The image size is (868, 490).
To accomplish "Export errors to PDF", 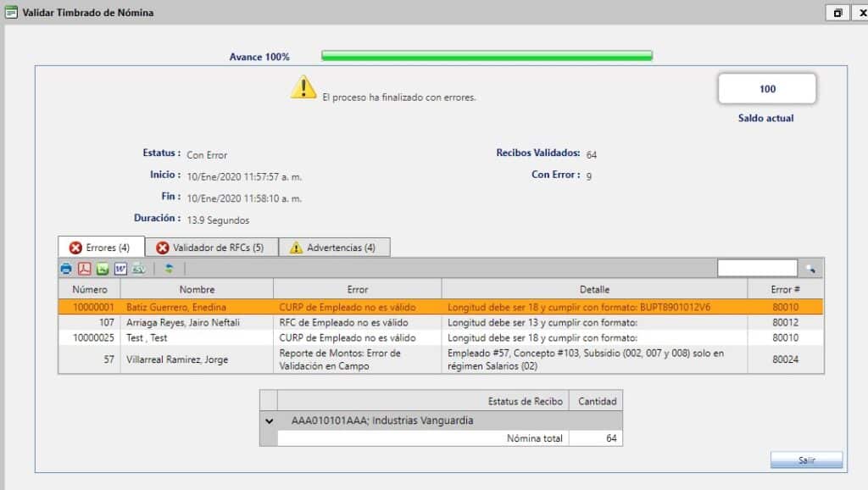I will tap(84, 269).
